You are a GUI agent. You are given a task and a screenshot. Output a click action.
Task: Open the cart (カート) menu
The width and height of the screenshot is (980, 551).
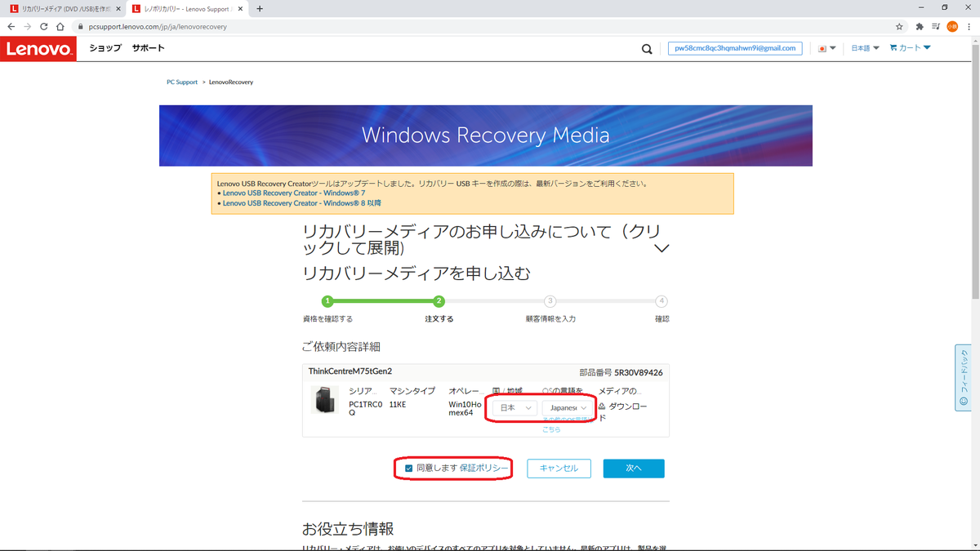(910, 48)
